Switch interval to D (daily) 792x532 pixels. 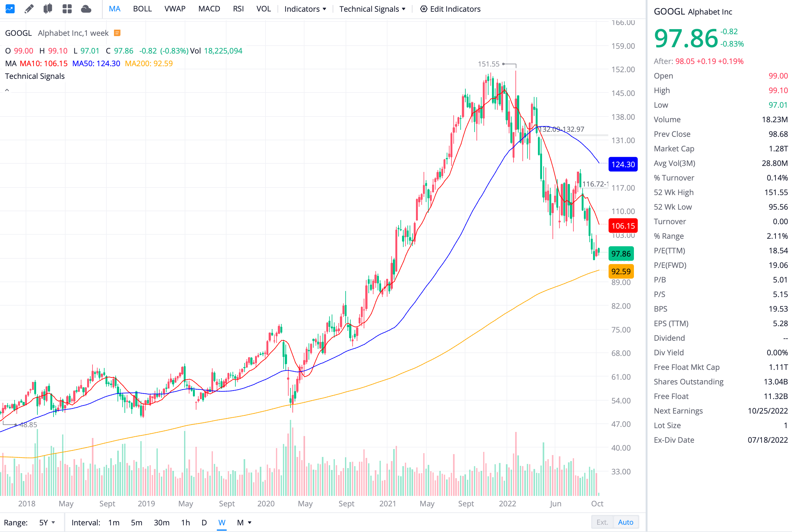pyautogui.click(x=204, y=522)
